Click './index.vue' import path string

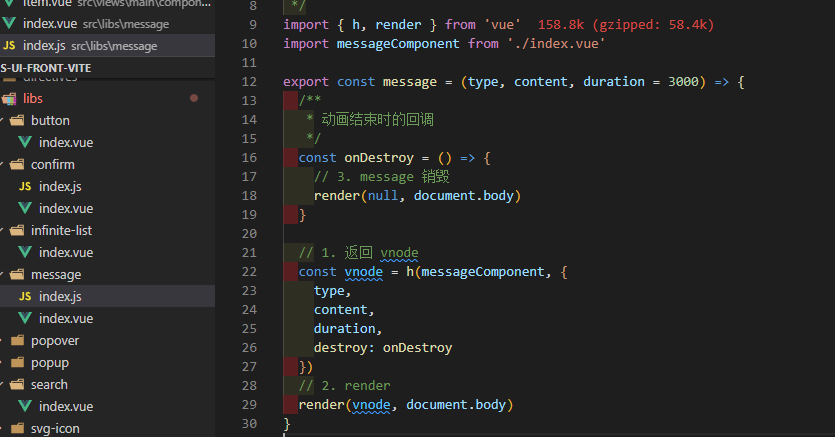(x=556, y=44)
